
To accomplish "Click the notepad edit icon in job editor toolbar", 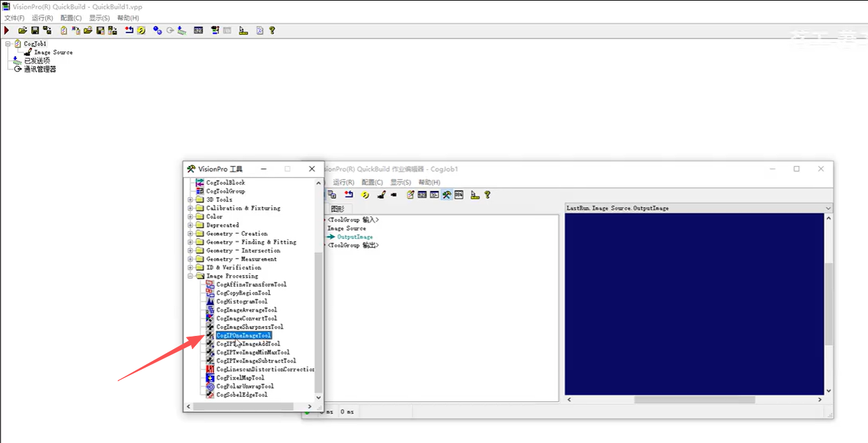I will 410,194.
